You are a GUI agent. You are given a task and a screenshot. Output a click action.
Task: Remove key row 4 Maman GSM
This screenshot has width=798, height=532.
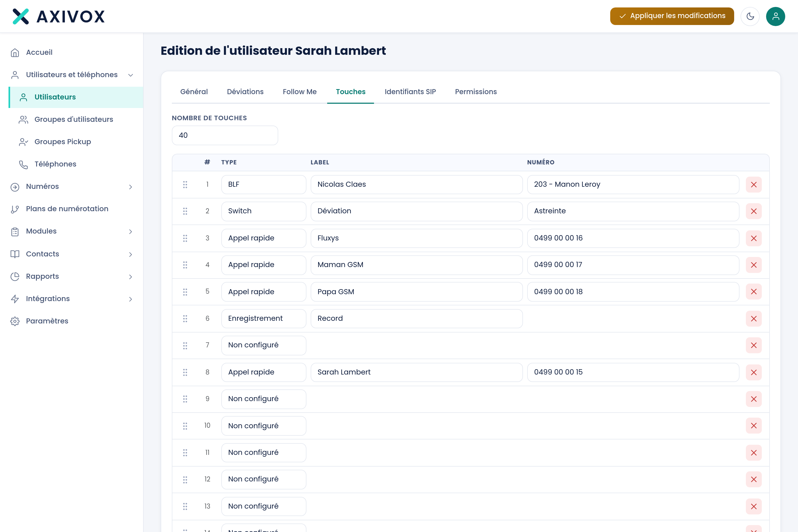point(754,265)
